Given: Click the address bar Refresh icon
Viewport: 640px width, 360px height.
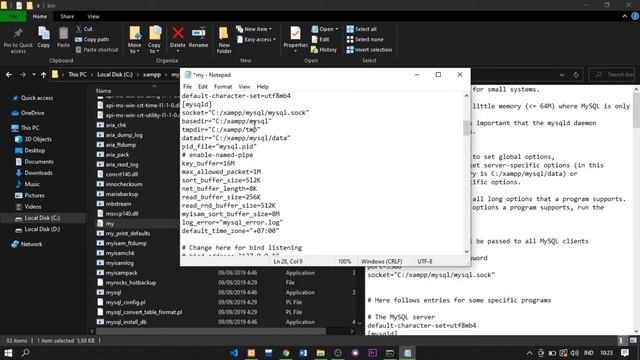Looking at the screenshot, I should 576,75.
